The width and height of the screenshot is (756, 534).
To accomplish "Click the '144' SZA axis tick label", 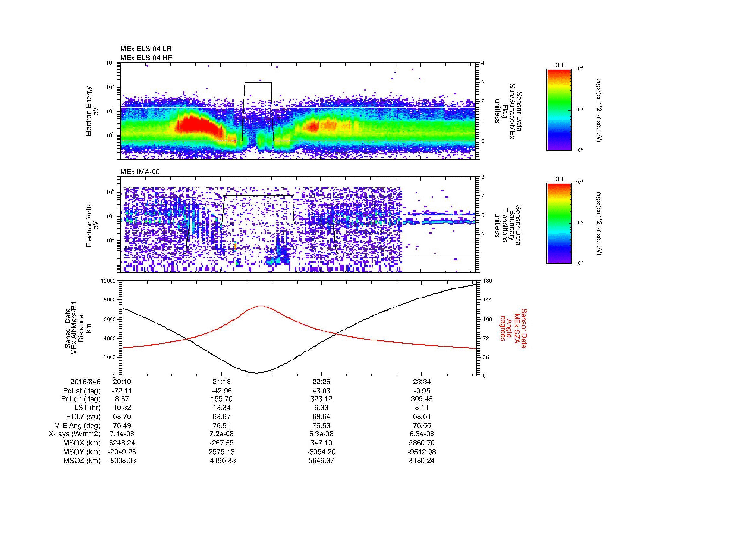I will point(487,300).
